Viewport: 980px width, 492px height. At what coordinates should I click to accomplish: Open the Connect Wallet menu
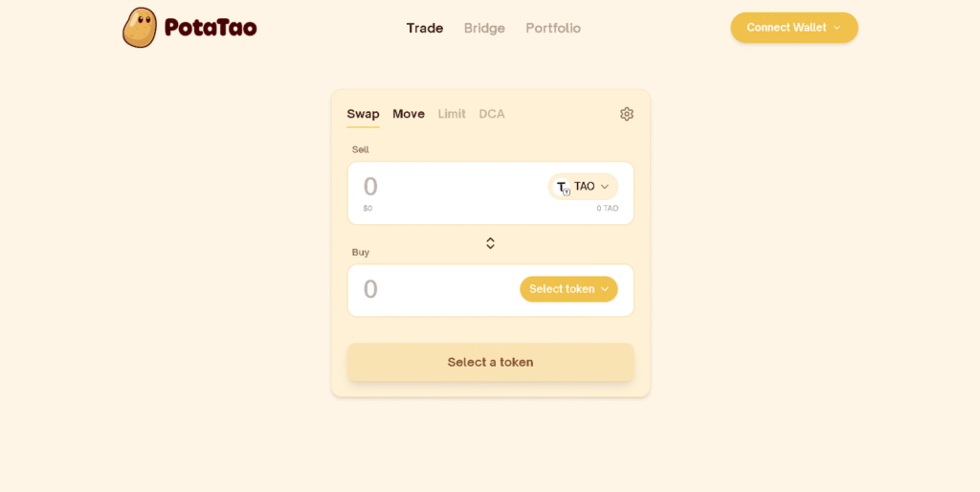(793, 28)
